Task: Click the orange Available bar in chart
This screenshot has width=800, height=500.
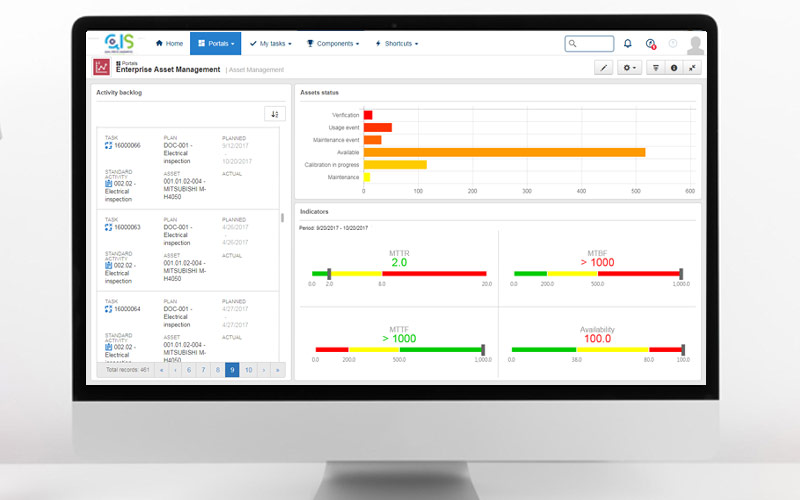Action: pos(504,152)
